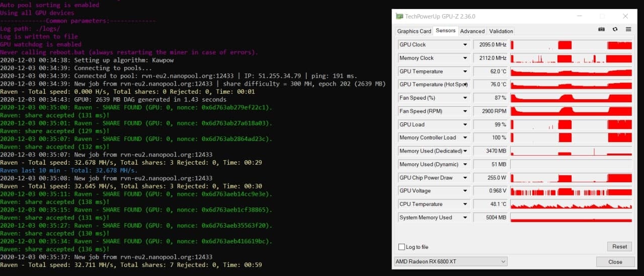The image size is (644, 276).
Task: Open the Memory Used (Dynamic) dropdown
Action: click(x=465, y=164)
